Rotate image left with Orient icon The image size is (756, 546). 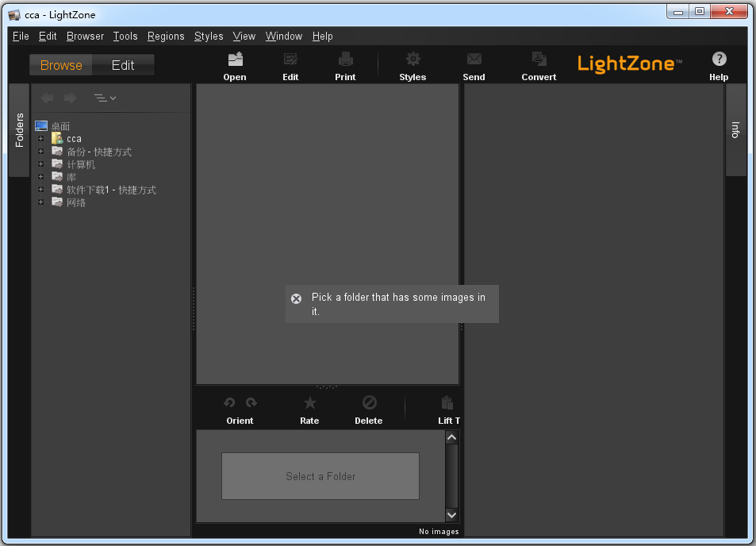(x=229, y=402)
